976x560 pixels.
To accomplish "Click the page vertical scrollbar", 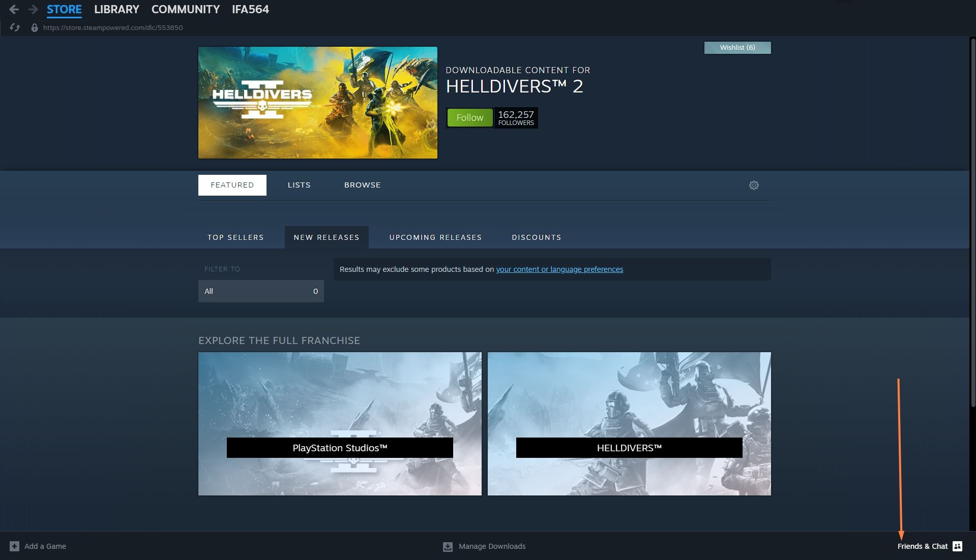I will 972,224.
